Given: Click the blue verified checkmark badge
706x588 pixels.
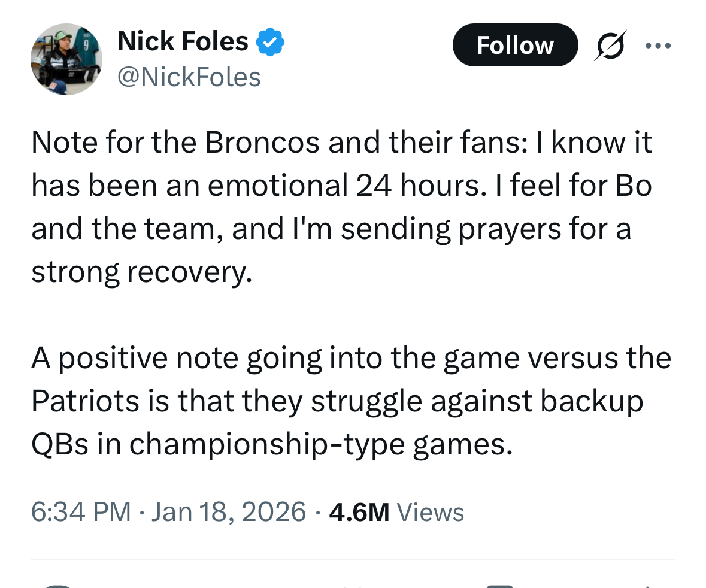Looking at the screenshot, I should point(270,42).
